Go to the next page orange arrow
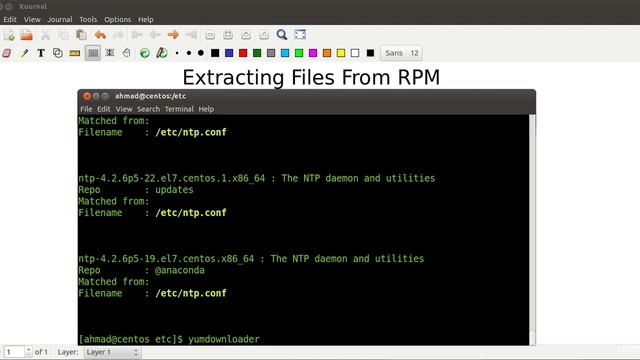Viewport: 640px width, 360px height. [173, 35]
